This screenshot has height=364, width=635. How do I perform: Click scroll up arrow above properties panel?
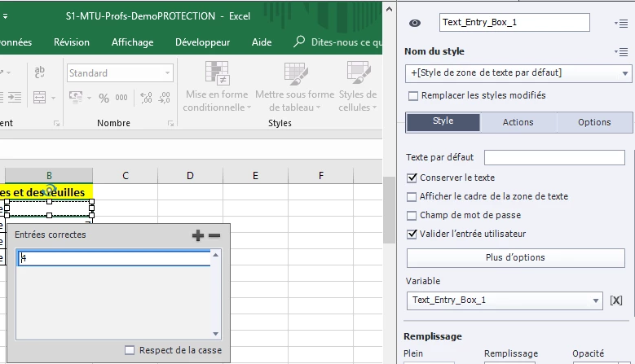point(389,9)
